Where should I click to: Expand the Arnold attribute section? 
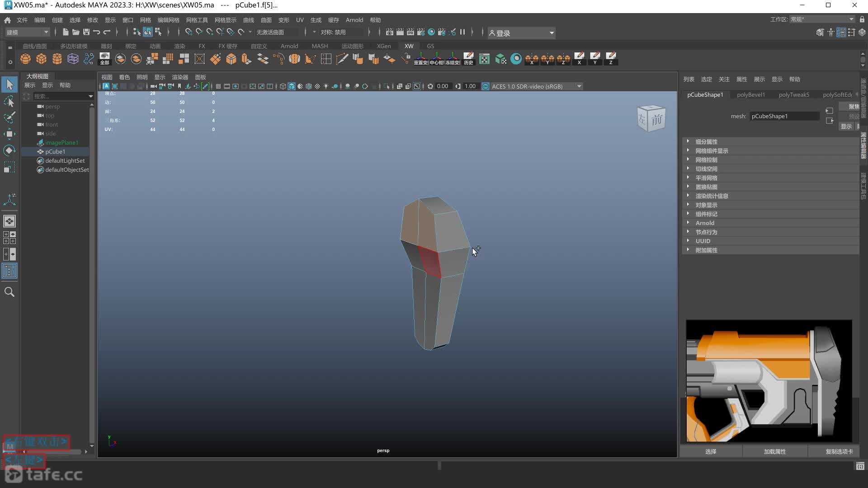(x=770, y=223)
